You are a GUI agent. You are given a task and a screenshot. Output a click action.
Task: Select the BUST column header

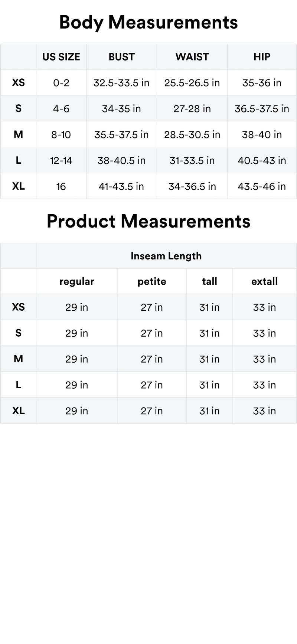(x=121, y=57)
